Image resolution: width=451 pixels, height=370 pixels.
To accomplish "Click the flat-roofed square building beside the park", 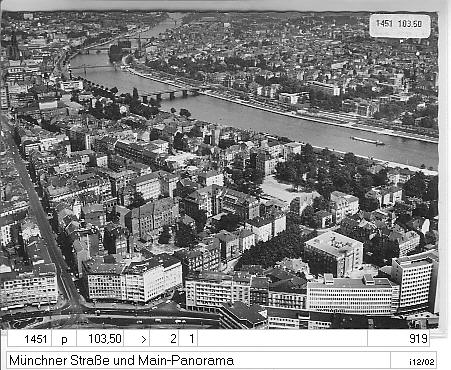I will click(x=333, y=252).
